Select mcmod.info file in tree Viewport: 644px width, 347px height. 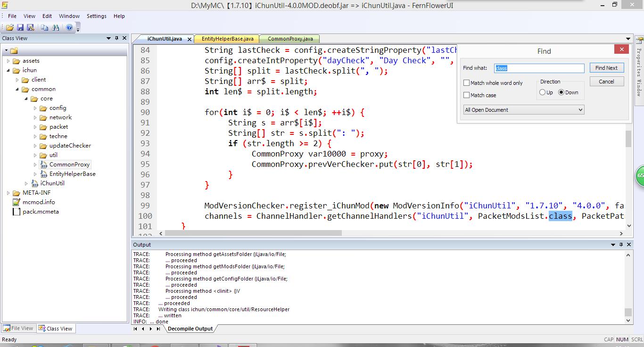[x=39, y=202]
